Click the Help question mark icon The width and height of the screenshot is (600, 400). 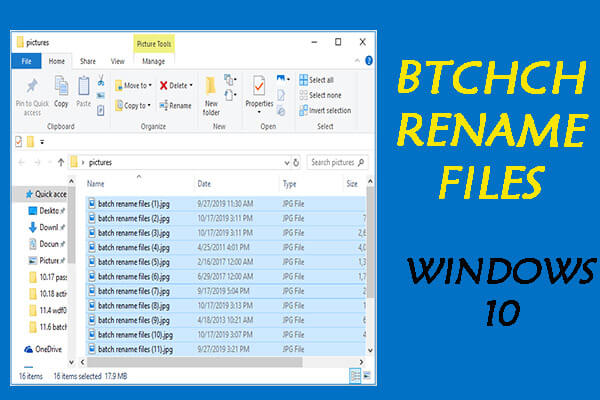click(x=369, y=60)
